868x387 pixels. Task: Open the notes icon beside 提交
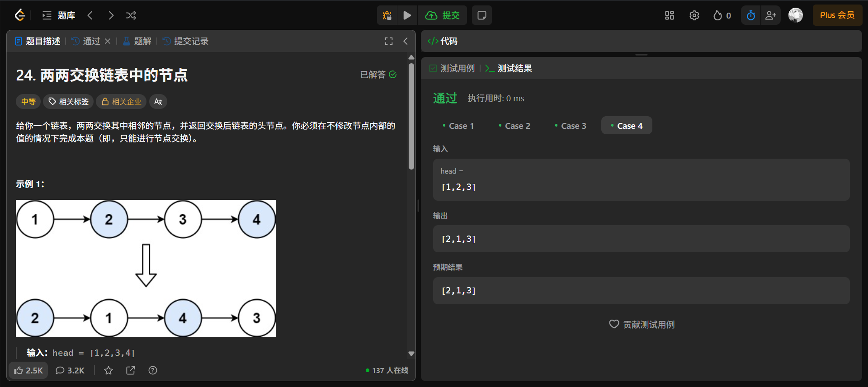[x=482, y=15]
